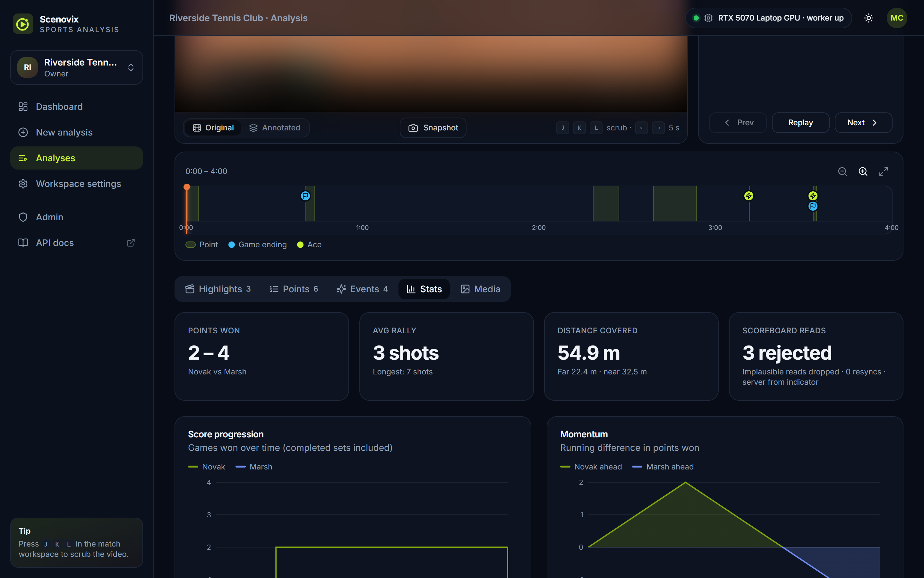The width and height of the screenshot is (924, 578).
Task: Click the first Game ending marker on timeline
Action: 305,196
